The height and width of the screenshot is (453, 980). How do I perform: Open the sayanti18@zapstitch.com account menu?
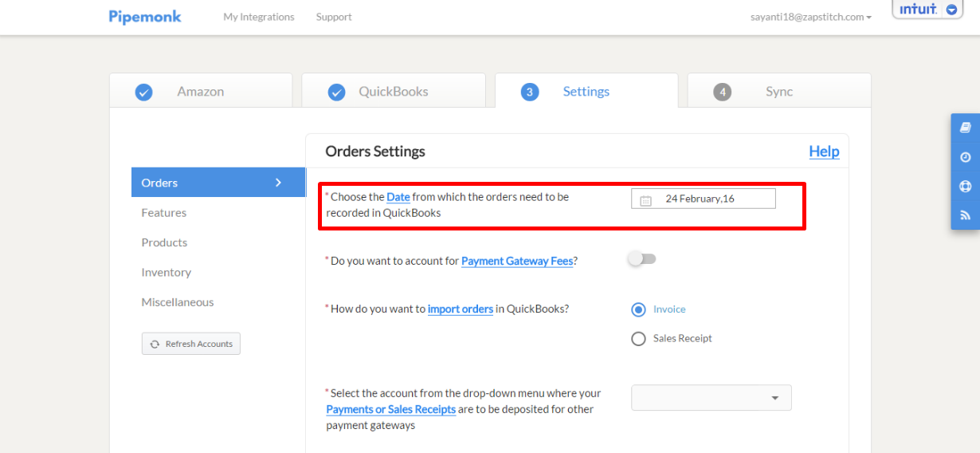coord(811,17)
